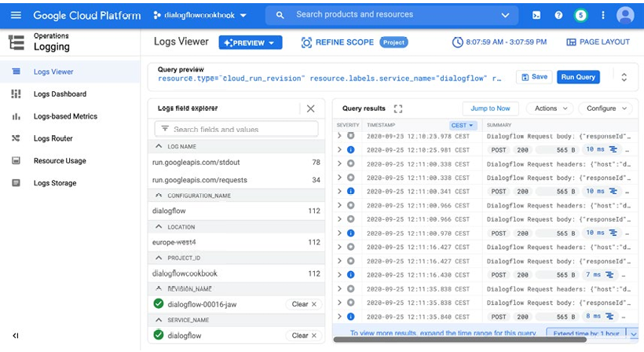Open the help question mark icon

558,15
